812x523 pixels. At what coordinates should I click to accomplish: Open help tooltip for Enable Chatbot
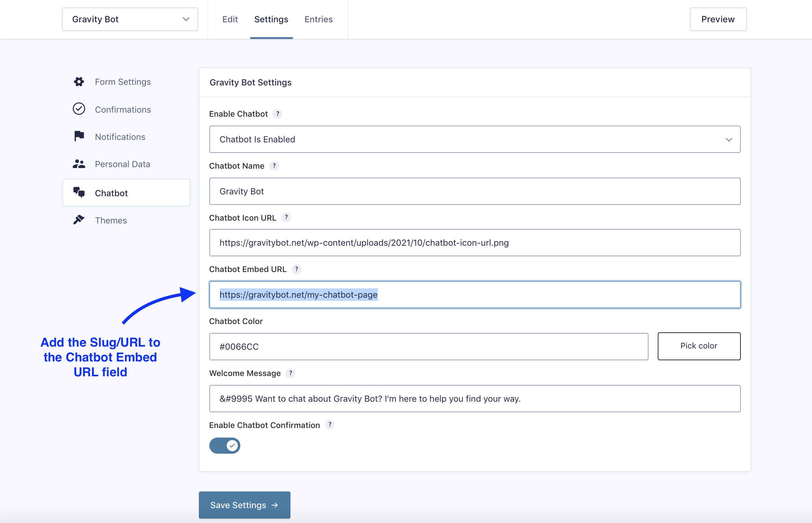[x=277, y=114]
